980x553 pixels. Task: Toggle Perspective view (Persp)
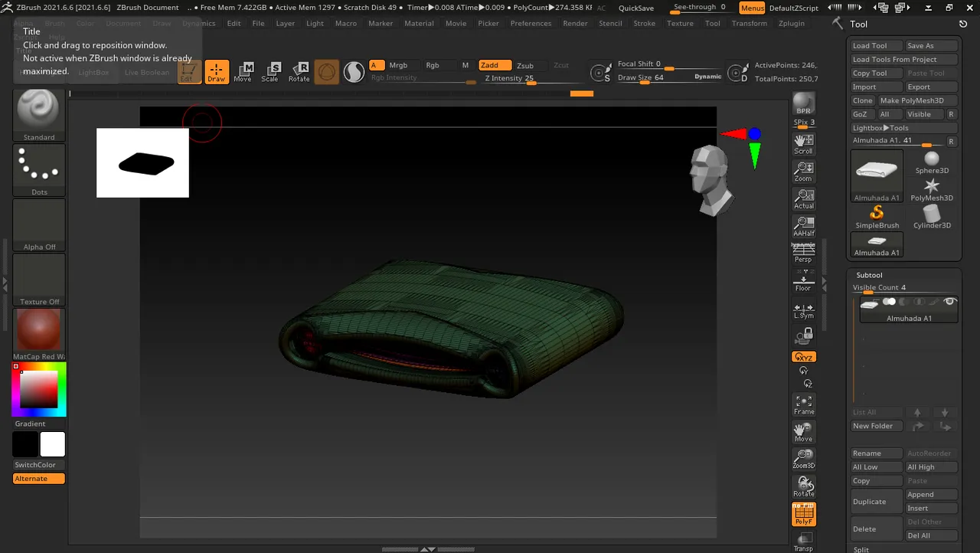pyautogui.click(x=803, y=253)
